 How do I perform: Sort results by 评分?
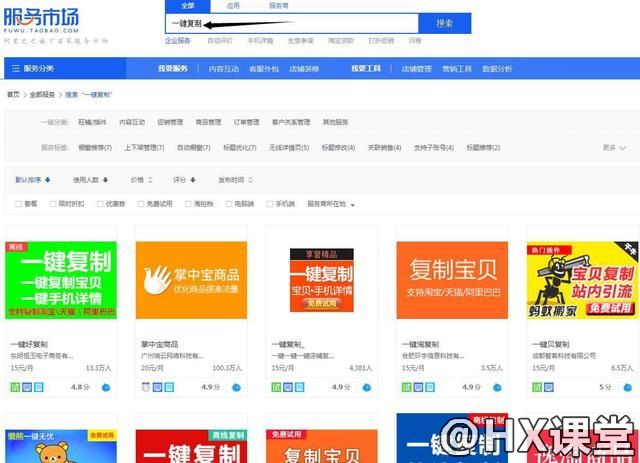click(x=184, y=180)
